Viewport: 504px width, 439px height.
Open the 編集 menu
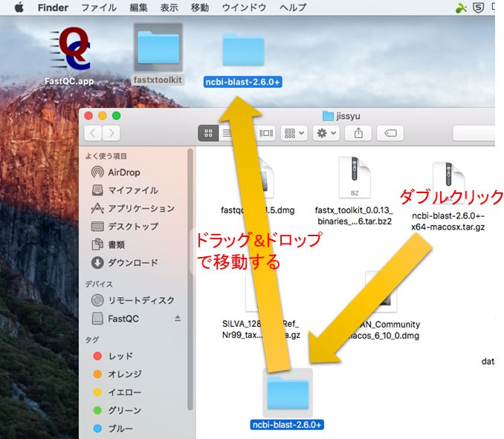pos(138,7)
